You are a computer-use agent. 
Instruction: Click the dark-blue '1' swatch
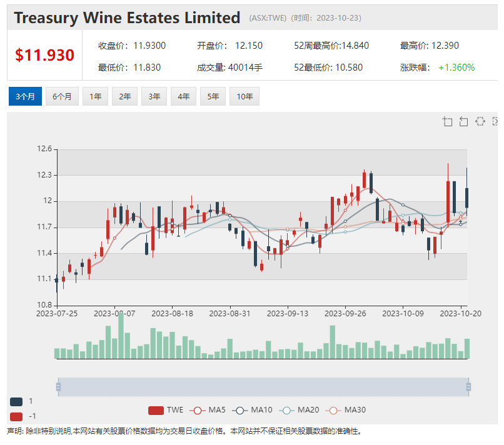16,401
